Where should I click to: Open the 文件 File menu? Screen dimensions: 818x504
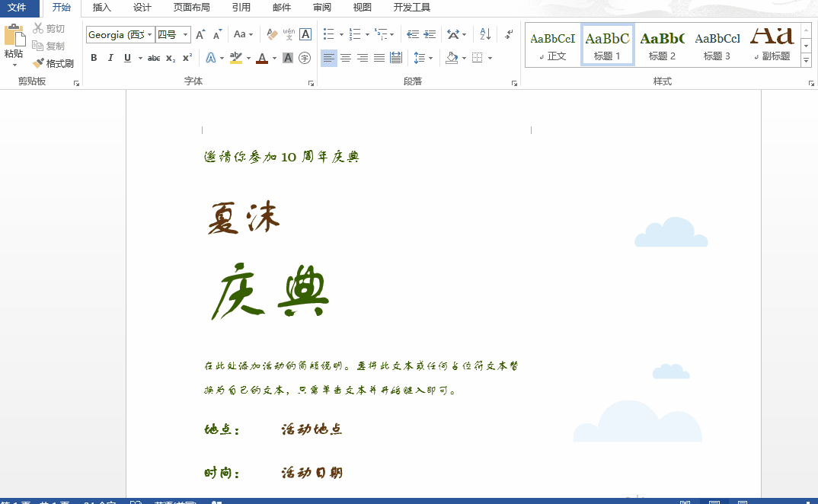(18, 8)
